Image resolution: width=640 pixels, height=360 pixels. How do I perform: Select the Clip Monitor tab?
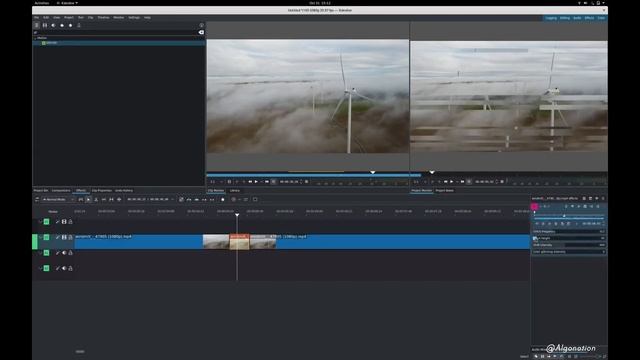(x=216, y=191)
